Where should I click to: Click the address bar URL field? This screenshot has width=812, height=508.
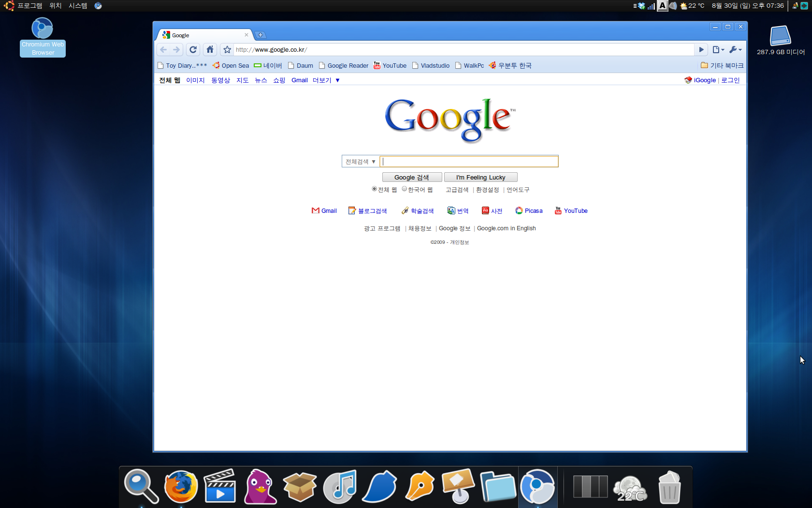coord(464,49)
